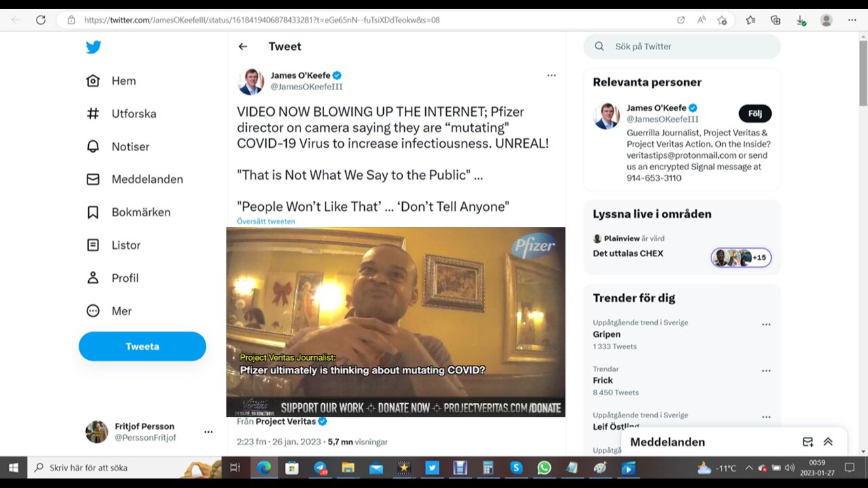This screenshot has height=488, width=868.
Task: Click the search magnifier icon
Action: pos(599,47)
